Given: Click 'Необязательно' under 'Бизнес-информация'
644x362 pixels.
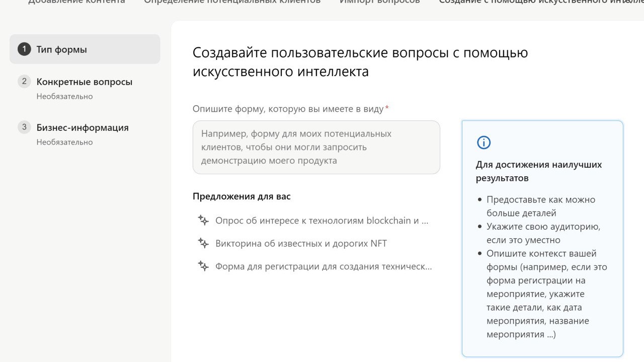Looking at the screenshot, I should point(64,142).
